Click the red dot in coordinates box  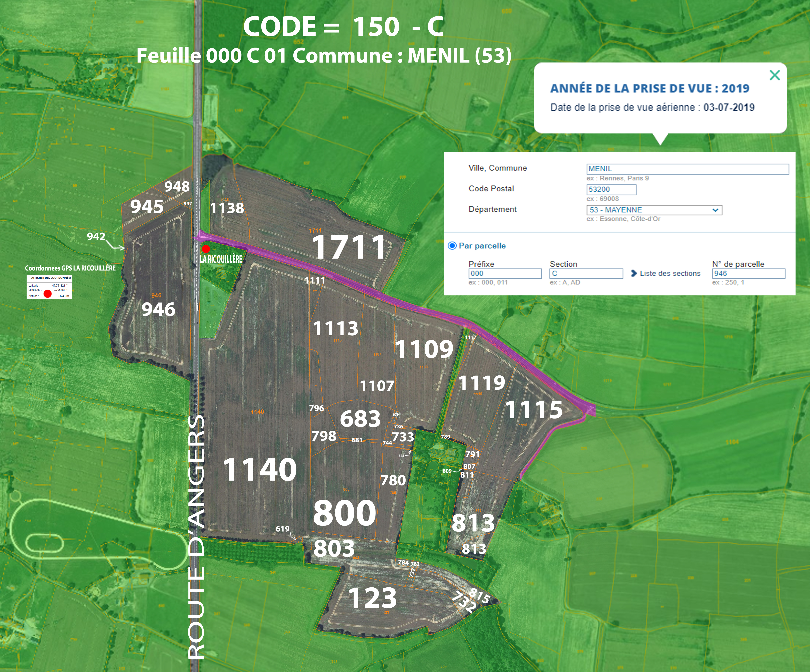click(x=47, y=294)
